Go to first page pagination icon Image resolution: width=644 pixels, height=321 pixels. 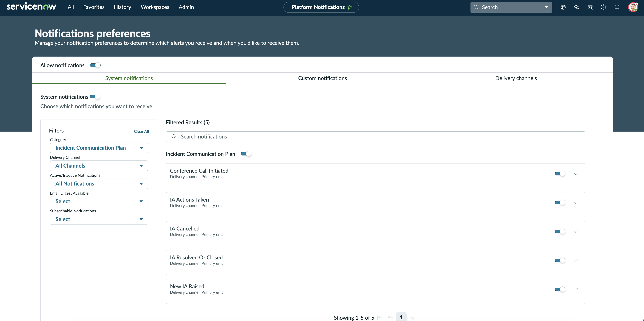pyautogui.click(x=380, y=317)
